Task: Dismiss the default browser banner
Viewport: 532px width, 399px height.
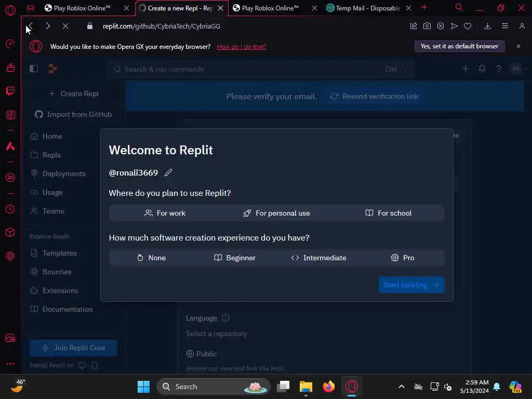Action: click(x=518, y=46)
